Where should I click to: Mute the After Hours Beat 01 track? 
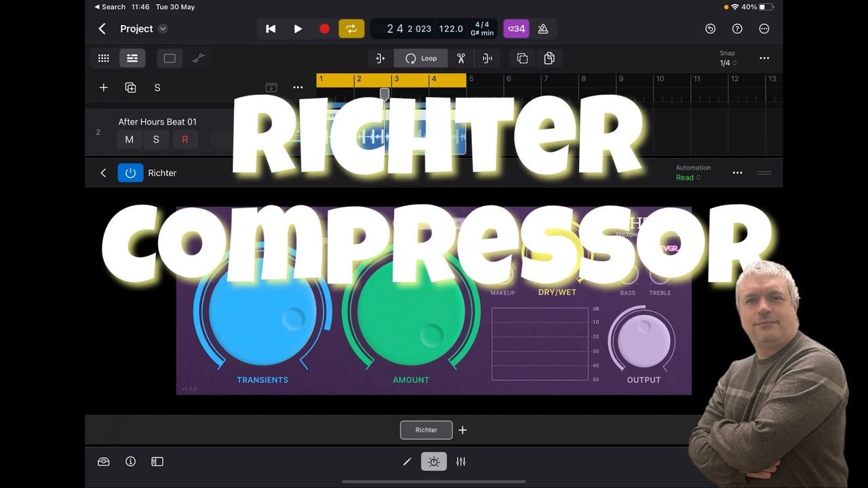(129, 140)
